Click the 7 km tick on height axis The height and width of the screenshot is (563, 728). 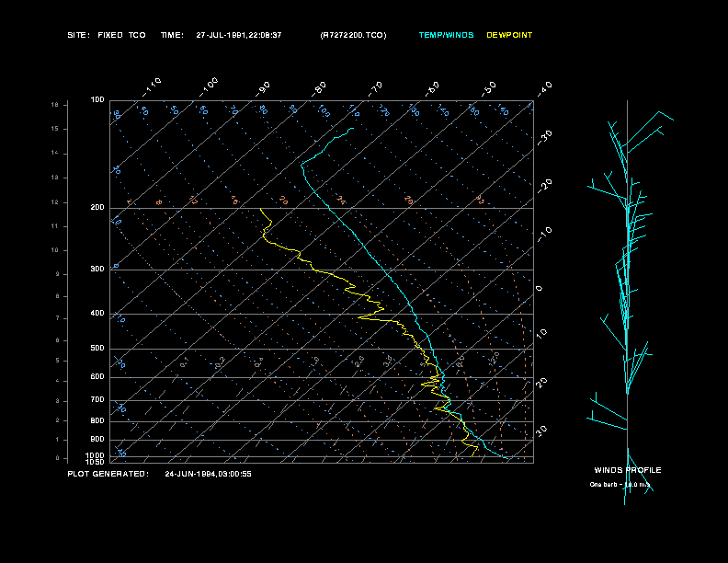coord(58,318)
